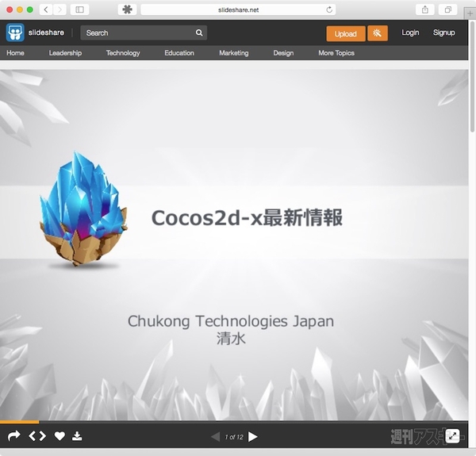This screenshot has height=456, width=476.
Task: Open the Marketing topic
Action: pos(234,53)
